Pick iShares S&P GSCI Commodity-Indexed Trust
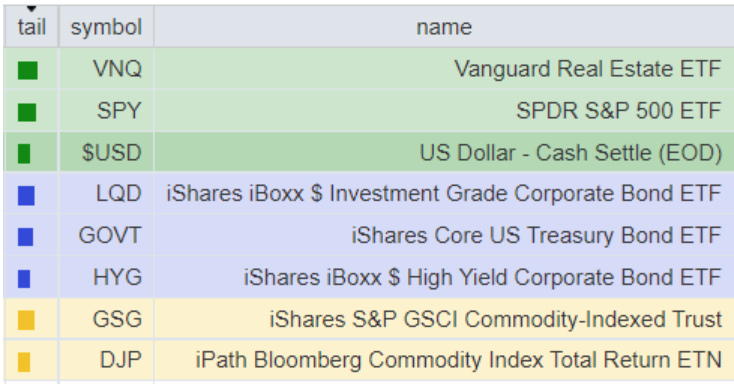This screenshot has width=734, height=384. (x=496, y=319)
